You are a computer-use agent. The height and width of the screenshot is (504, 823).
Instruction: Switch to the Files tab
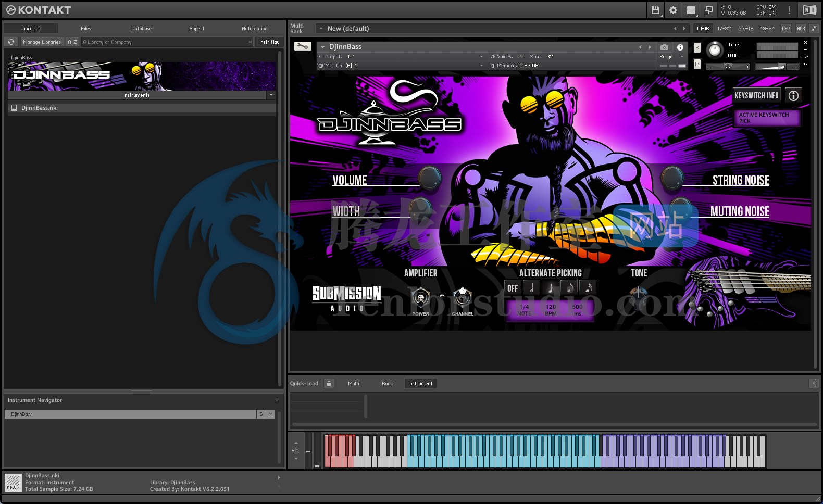pyautogui.click(x=86, y=29)
